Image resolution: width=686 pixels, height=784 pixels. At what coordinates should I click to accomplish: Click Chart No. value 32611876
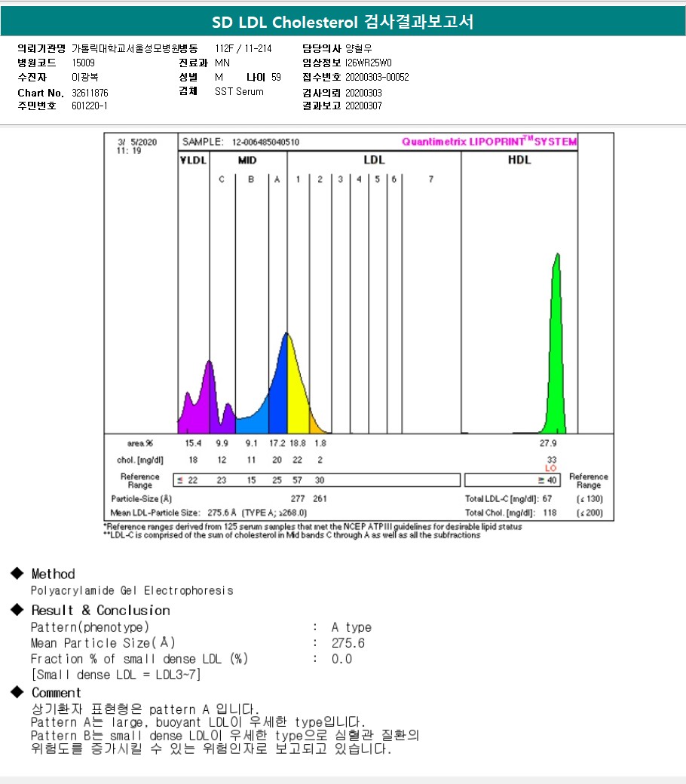tap(90, 93)
